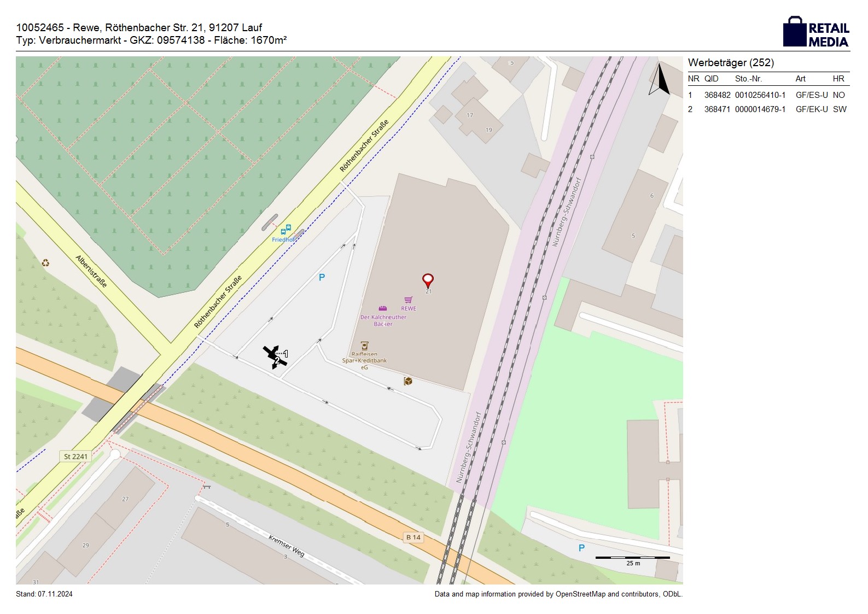The height and width of the screenshot is (614, 868).
Task: Click the Raiffeisen bank ATM icon
Action: 365,346
